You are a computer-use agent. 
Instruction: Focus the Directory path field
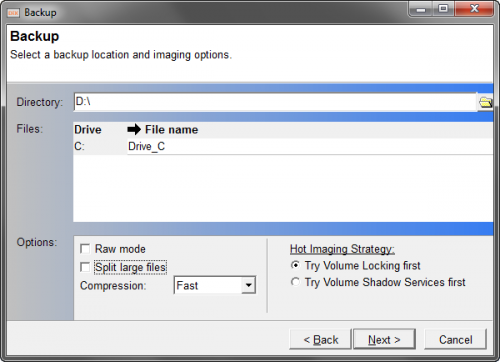pos(275,102)
